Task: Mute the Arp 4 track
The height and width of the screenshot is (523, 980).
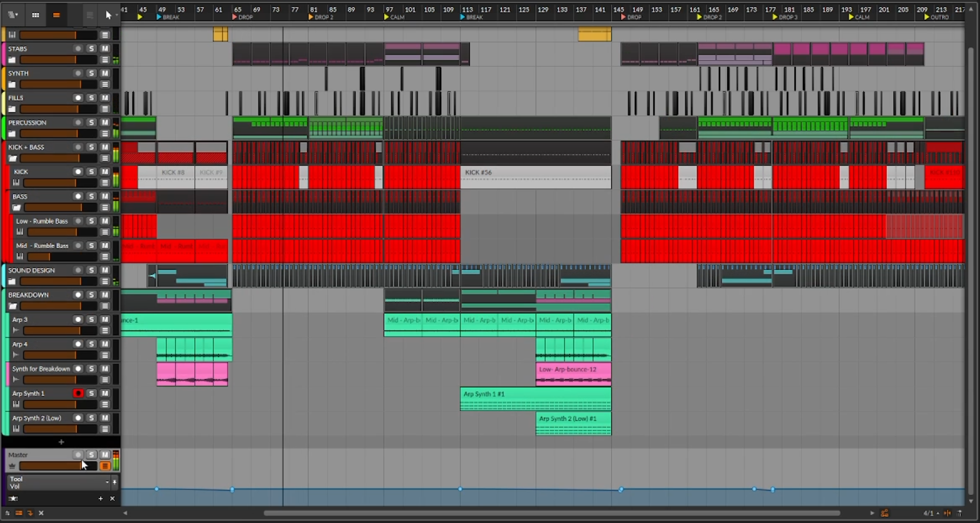Action: click(x=105, y=344)
